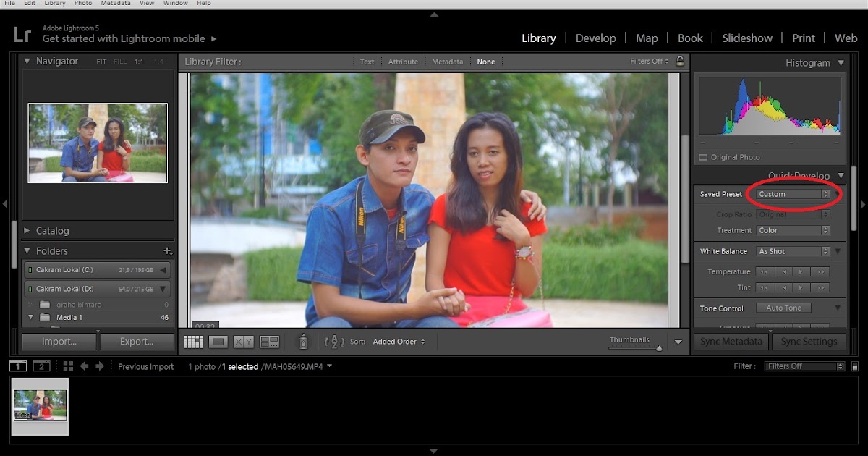
Task: Switch to the Develop module
Action: 596,38
